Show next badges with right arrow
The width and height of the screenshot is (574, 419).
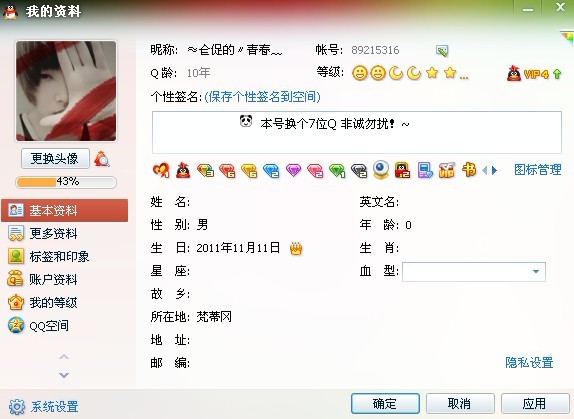tap(495, 170)
